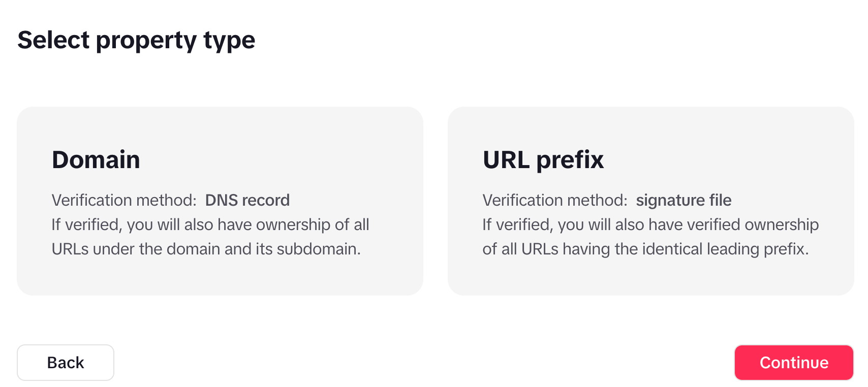
Task: Click the 'Select property type' heading
Action: pos(136,40)
